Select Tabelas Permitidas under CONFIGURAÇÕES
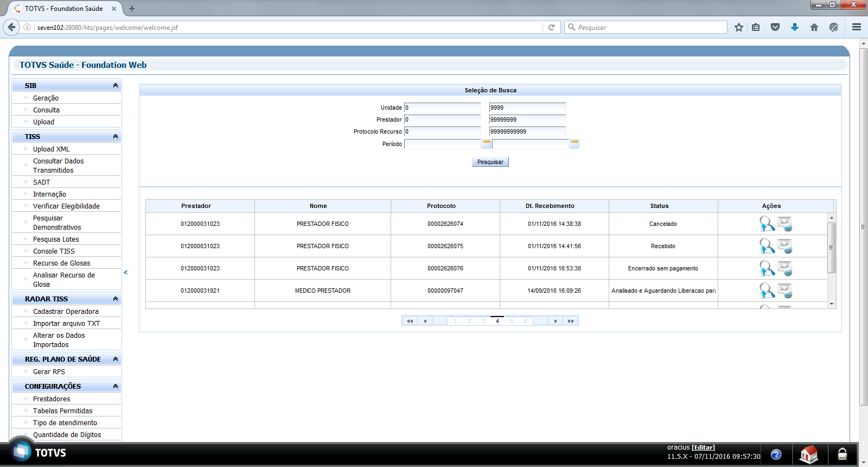 tap(62, 411)
